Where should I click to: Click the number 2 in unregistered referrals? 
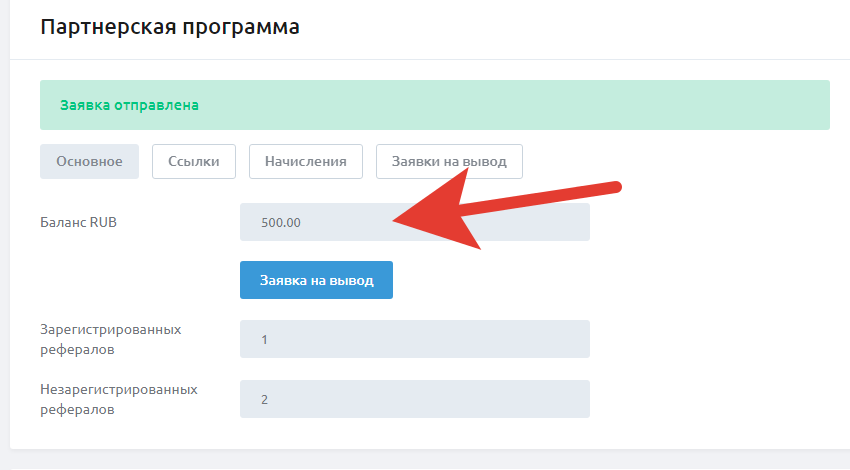point(265,400)
